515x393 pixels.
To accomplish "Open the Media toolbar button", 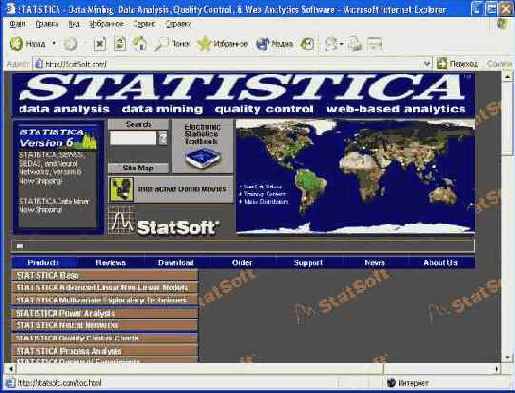I will coord(263,44).
